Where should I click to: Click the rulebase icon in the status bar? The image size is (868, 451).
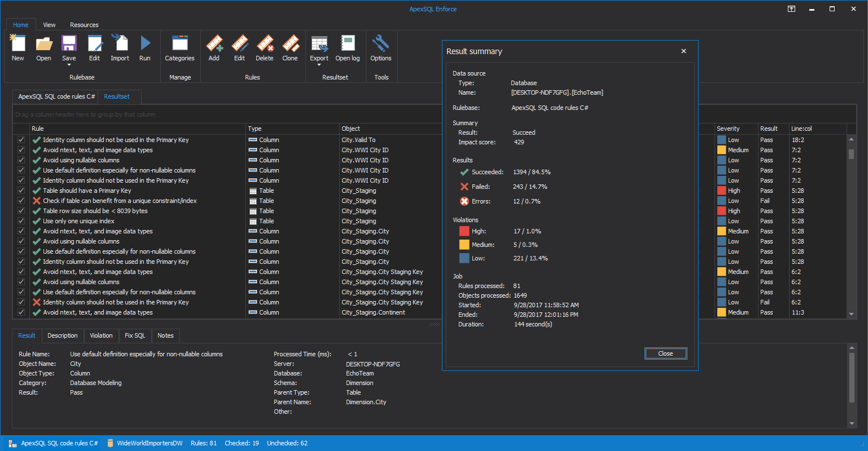tap(12, 443)
